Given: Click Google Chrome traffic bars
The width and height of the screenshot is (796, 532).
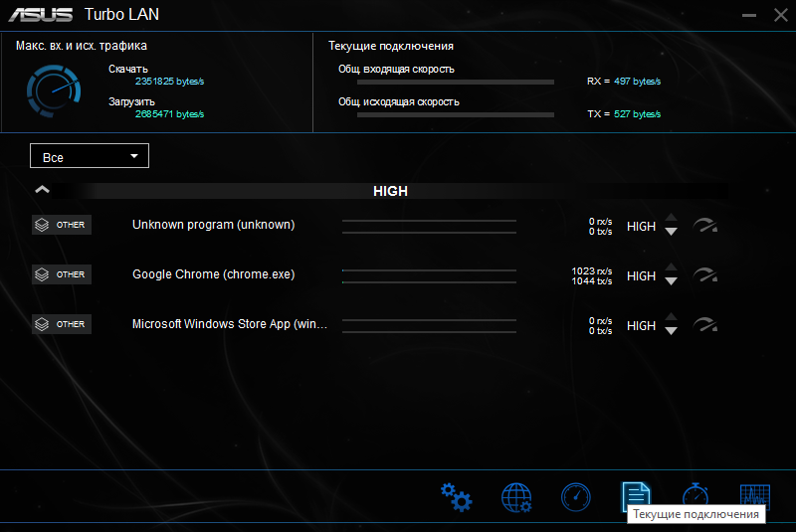Looking at the screenshot, I should click(x=429, y=276).
